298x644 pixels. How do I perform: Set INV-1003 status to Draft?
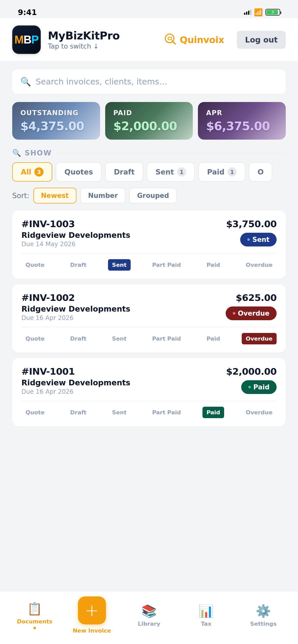[x=78, y=265]
